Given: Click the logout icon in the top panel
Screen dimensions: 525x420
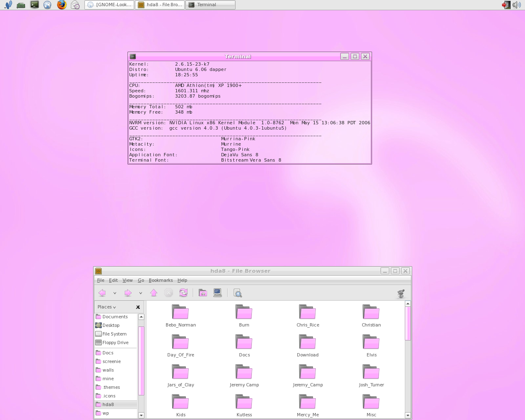Looking at the screenshot, I should pyautogui.click(x=506, y=5).
